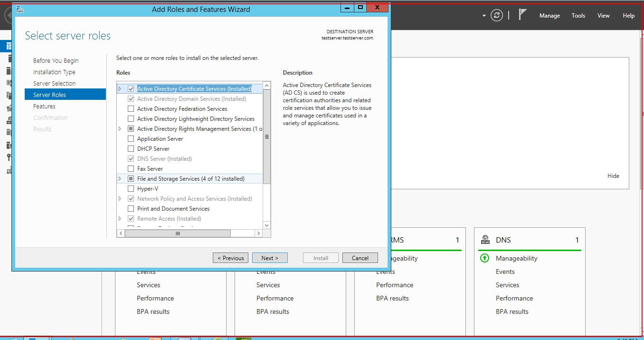This screenshot has height=340, width=644.
Task: Click the scroll up arrow of roles list
Action: coord(266,86)
